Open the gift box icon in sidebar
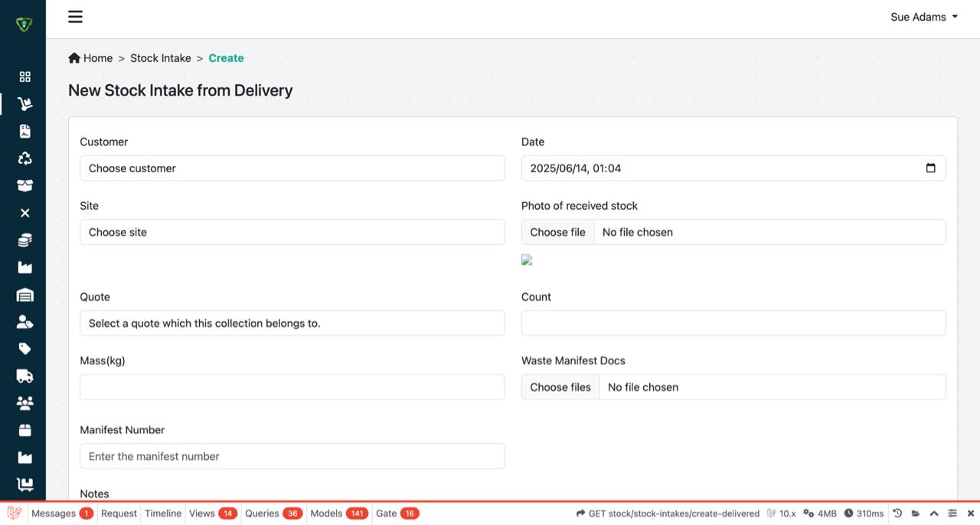This screenshot has height=525, width=980. (25, 430)
